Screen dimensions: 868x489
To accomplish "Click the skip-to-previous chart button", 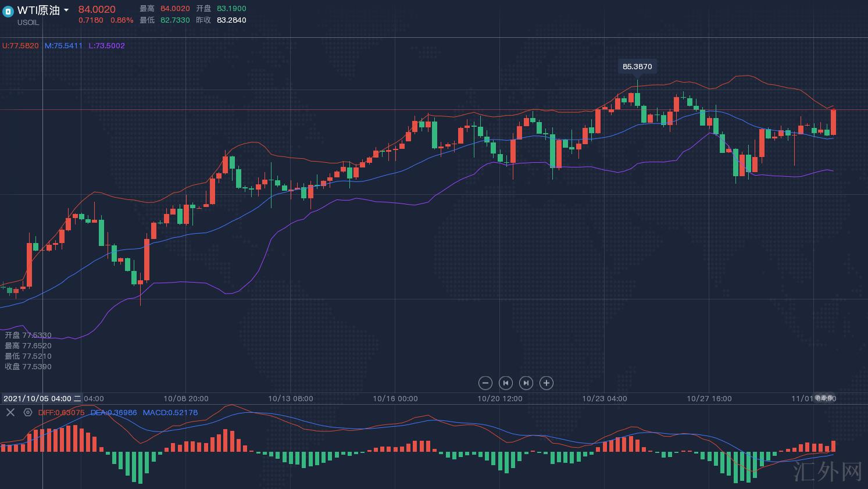I will point(505,383).
